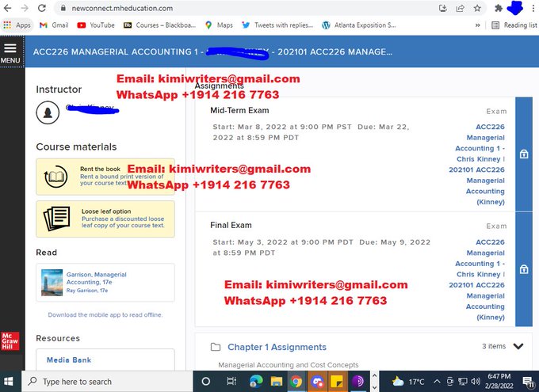The width and height of the screenshot is (539, 392).
Task: Reload the page
Action: tap(42, 8)
